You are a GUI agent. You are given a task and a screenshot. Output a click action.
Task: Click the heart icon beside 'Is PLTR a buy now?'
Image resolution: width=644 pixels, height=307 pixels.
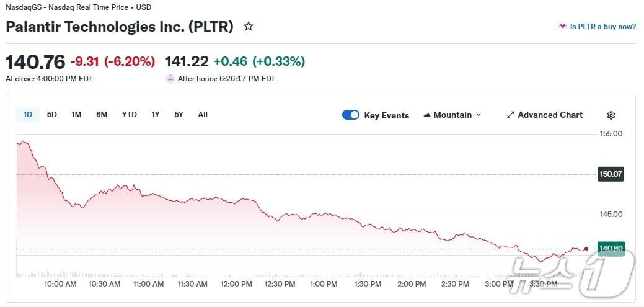pos(562,27)
